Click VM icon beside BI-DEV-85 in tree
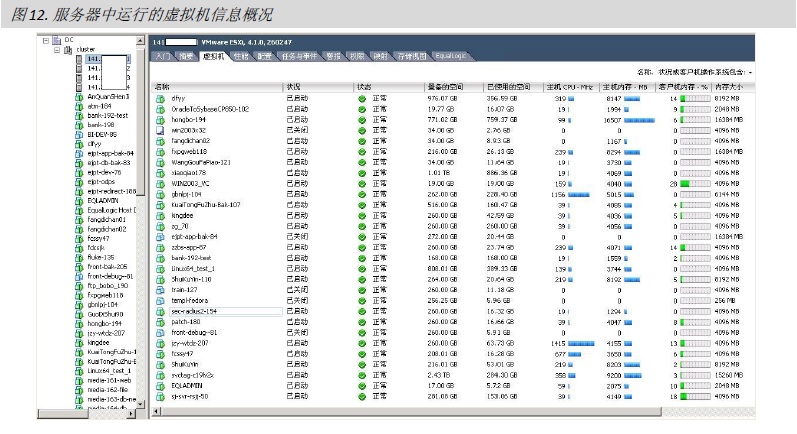 click(x=79, y=135)
